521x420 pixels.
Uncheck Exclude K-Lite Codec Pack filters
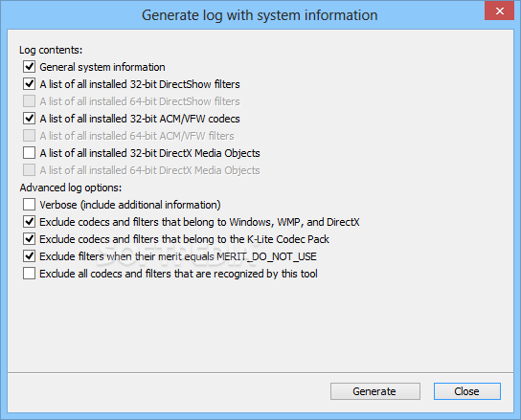pos(30,239)
